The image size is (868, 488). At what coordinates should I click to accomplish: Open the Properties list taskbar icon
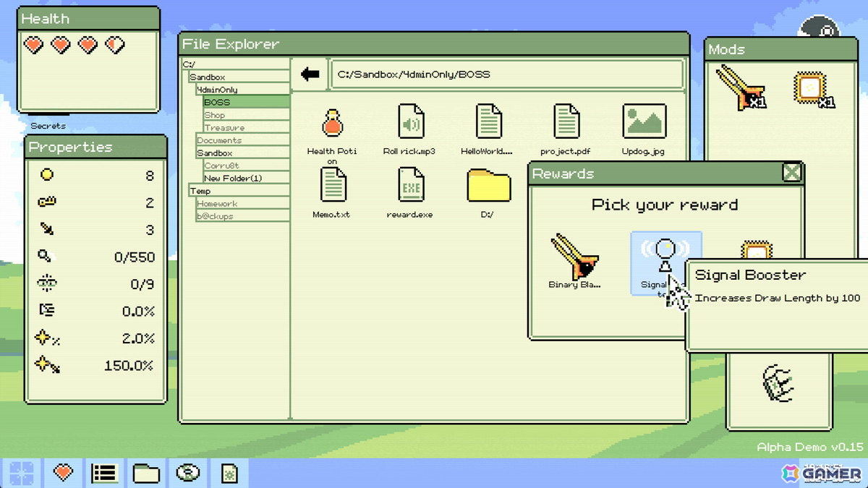tap(104, 474)
